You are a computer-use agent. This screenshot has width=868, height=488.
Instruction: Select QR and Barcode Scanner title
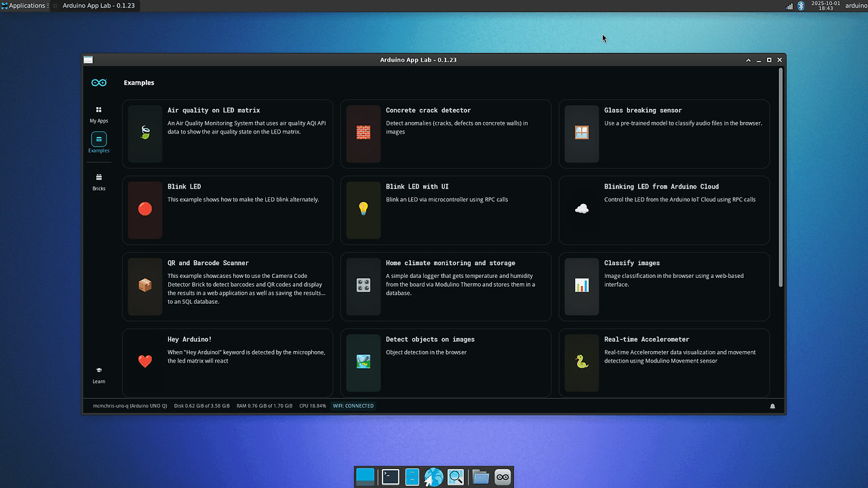[208, 263]
